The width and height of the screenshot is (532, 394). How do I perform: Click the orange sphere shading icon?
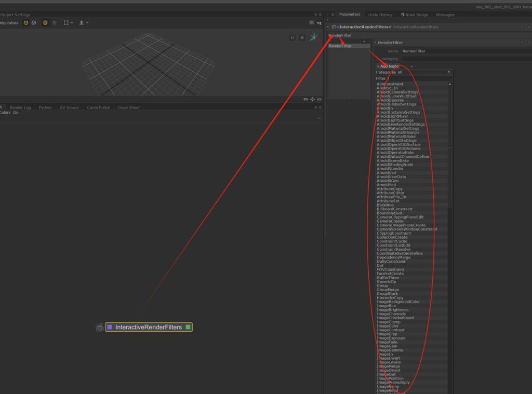pyautogui.click(x=45, y=23)
